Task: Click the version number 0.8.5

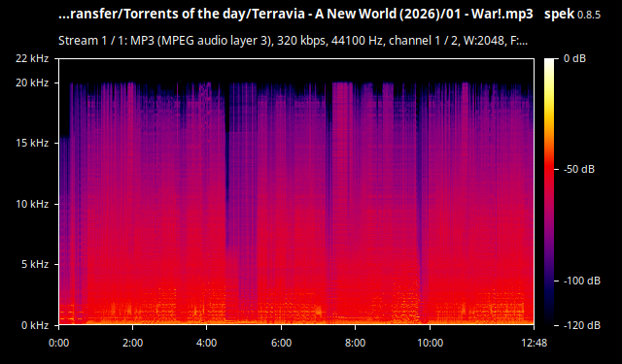Action: click(x=589, y=16)
